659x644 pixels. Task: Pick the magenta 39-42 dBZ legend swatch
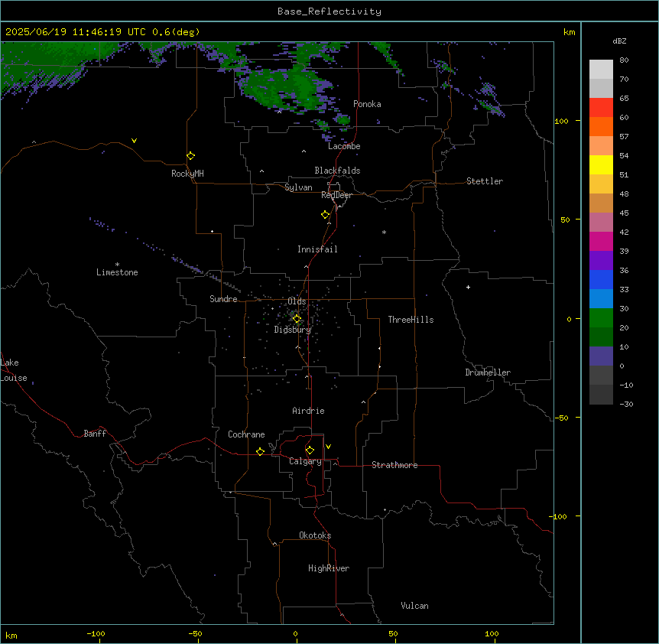click(601, 241)
